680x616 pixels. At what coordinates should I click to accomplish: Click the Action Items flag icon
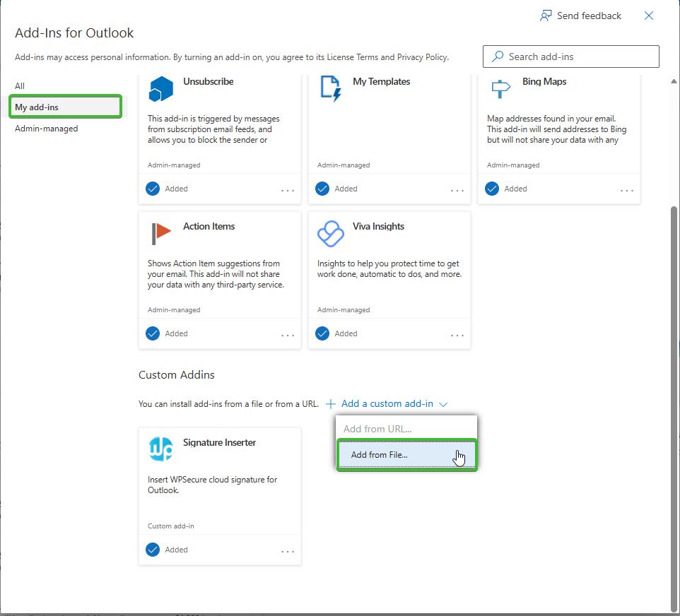[x=161, y=234]
